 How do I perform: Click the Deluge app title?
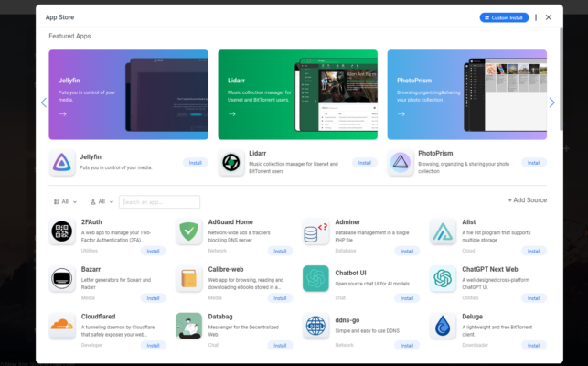point(472,317)
